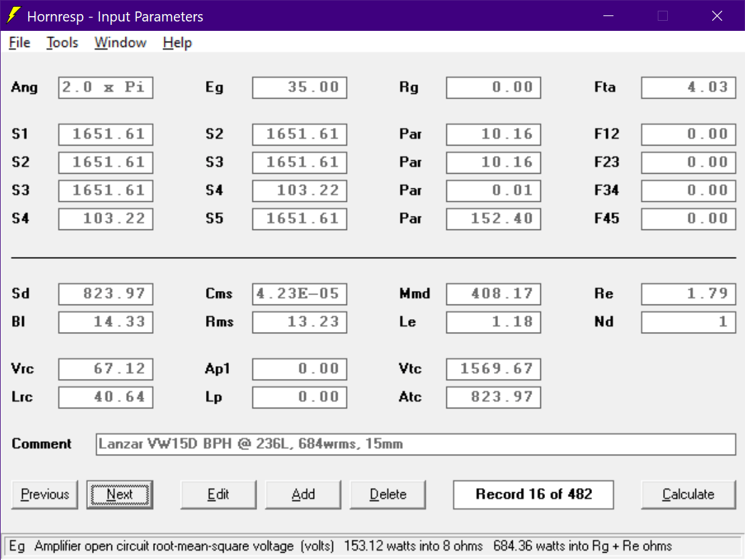Click the Mmd label

click(x=414, y=294)
